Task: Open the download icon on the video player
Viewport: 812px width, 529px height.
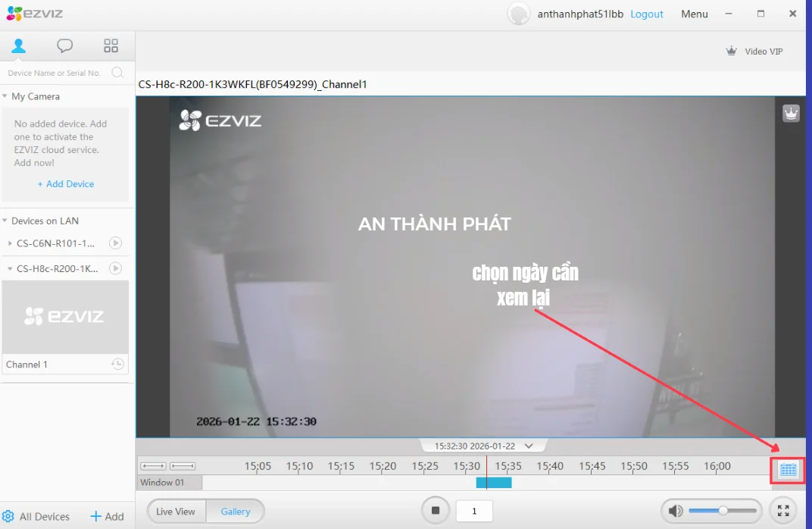Action: [x=790, y=112]
